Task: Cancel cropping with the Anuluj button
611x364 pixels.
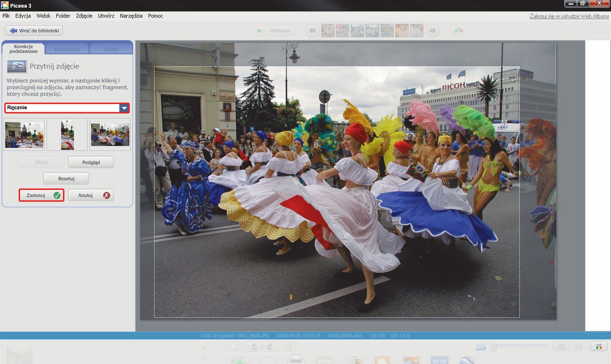Action: point(91,195)
